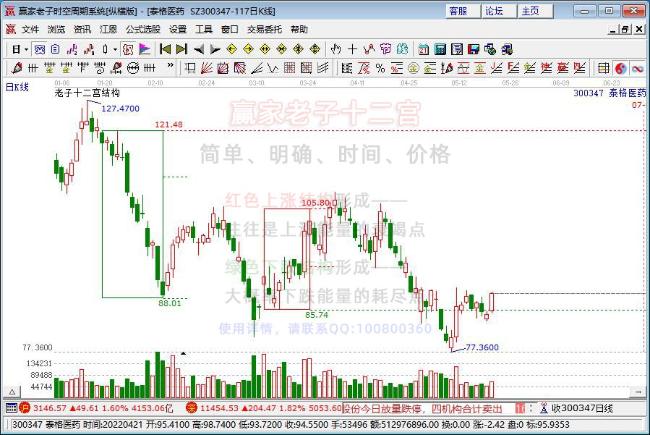The height and width of the screenshot is (435, 650).
Task: Open the 文件 menu
Action: coord(30,29)
